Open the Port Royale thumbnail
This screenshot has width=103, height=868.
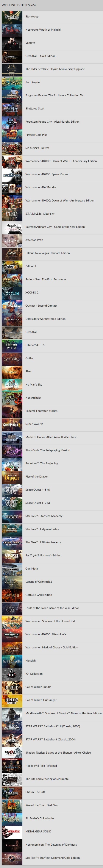coord(12,82)
